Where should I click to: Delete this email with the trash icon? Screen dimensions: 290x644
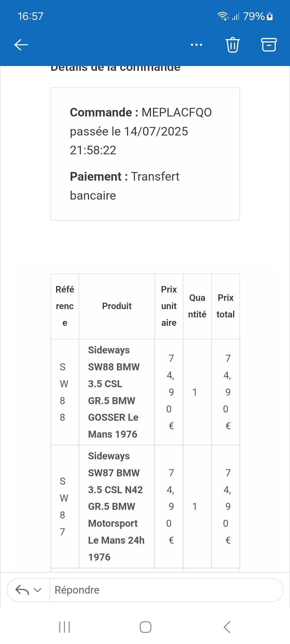tap(233, 45)
